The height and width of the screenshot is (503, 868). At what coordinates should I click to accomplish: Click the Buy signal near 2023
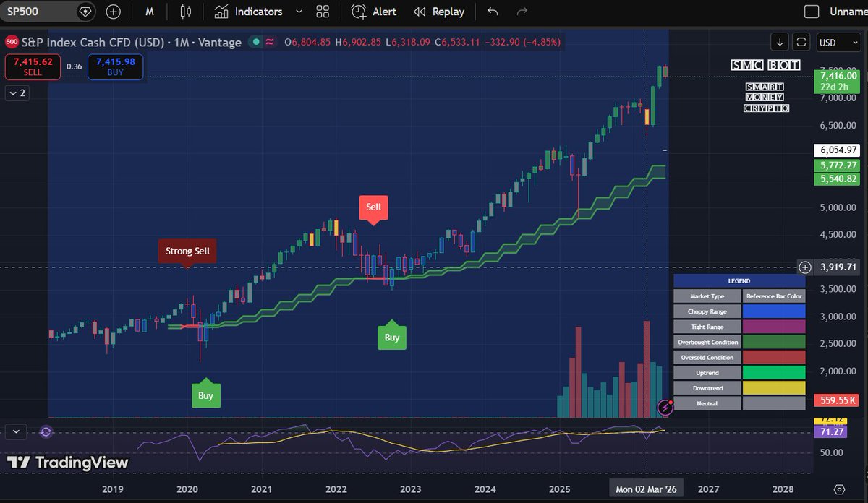[391, 337]
